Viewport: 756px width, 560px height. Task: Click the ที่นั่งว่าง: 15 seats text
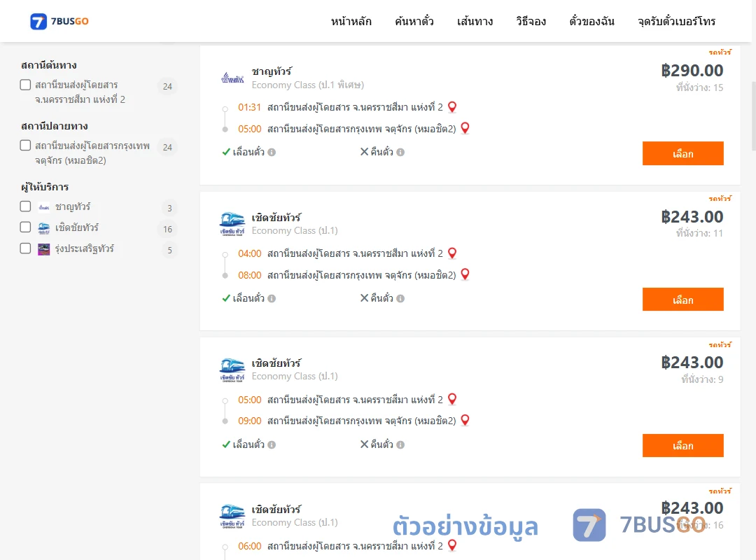coord(699,87)
